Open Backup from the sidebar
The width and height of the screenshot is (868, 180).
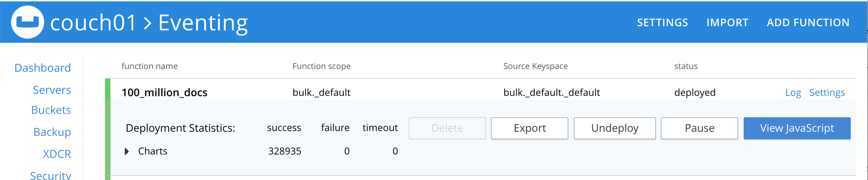(x=52, y=132)
